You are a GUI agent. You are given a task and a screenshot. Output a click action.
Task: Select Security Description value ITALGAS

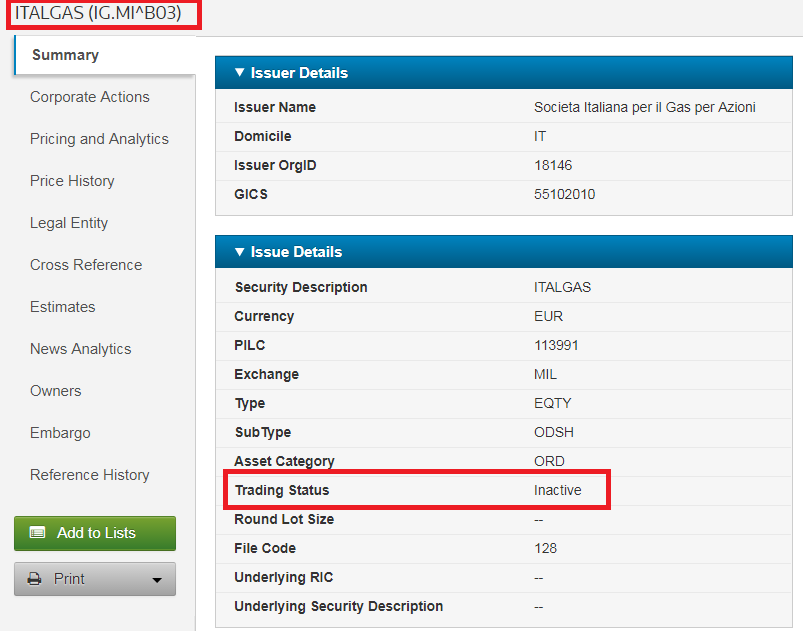point(562,287)
